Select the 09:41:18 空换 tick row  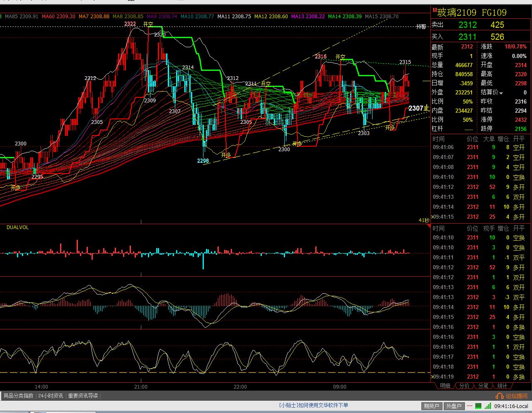click(x=481, y=367)
